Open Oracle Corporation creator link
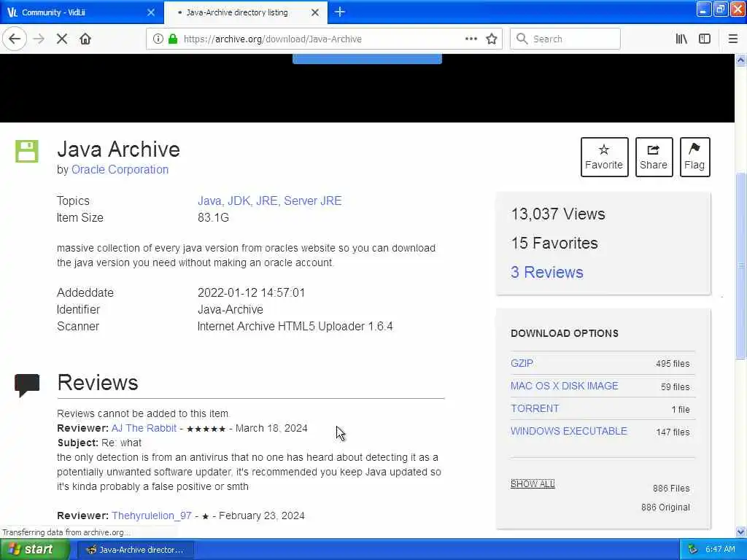This screenshot has width=747, height=560. (120, 169)
